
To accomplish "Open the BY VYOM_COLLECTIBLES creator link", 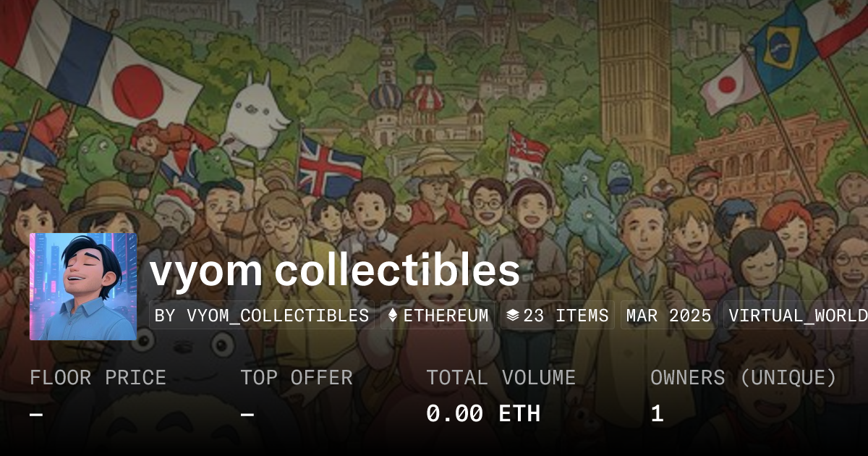I will (x=262, y=316).
